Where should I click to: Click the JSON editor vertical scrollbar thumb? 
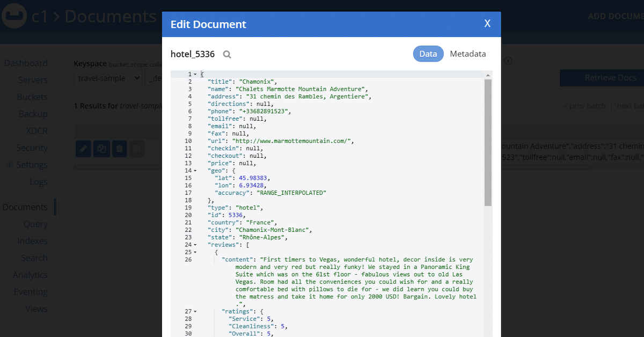[x=488, y=143]
